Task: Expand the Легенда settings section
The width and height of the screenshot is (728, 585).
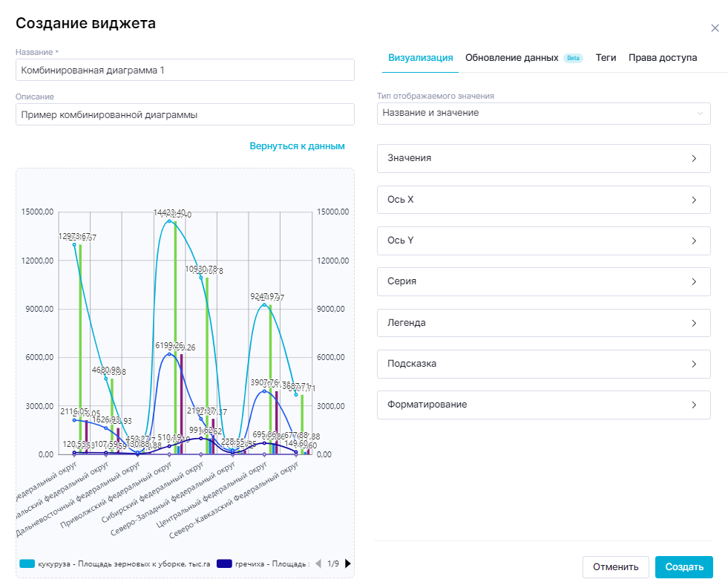Action: tap(543, 323)
